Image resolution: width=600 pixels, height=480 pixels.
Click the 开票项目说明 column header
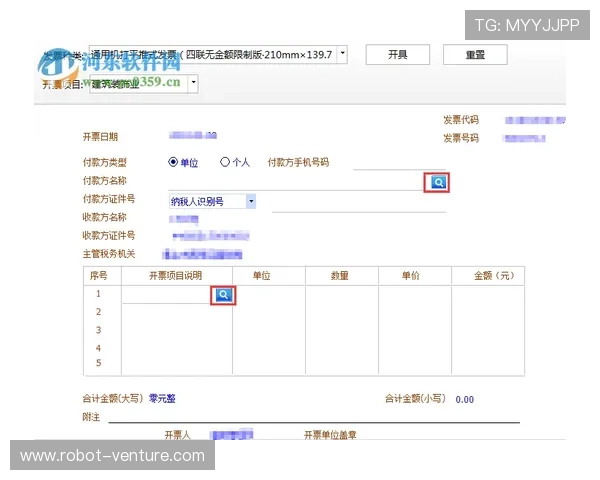click(x=176, y=276)
